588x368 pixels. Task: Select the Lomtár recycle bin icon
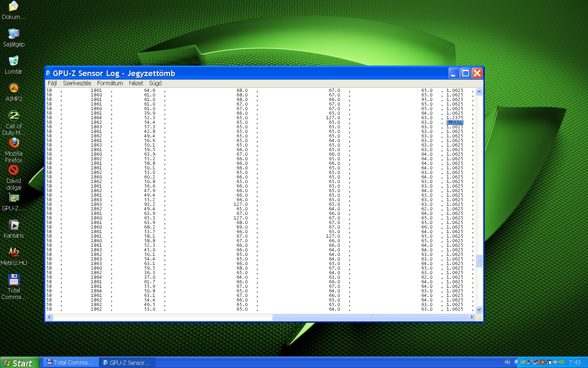pyautogui.click(x=14, y=65)
